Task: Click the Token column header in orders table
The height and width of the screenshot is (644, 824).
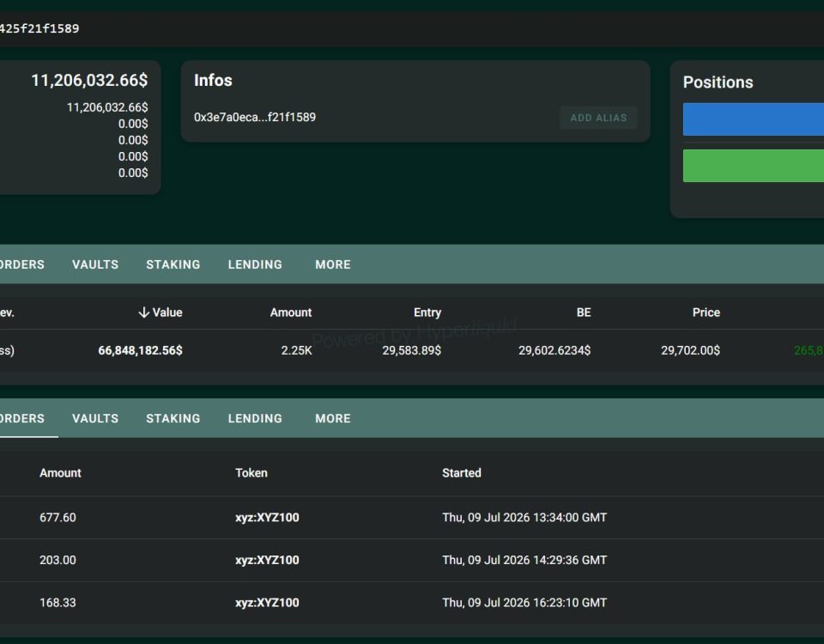Action: (251, 472)
